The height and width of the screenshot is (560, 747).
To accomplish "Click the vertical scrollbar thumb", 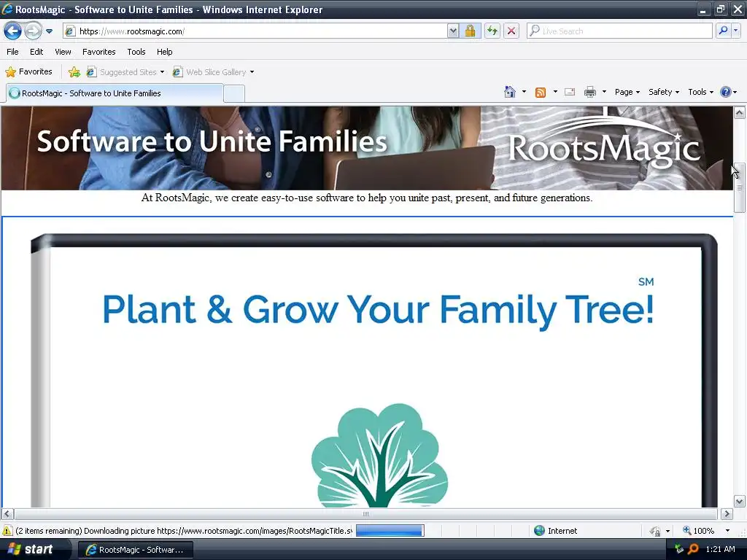I will pyautogui.click(x=740, y=187).
